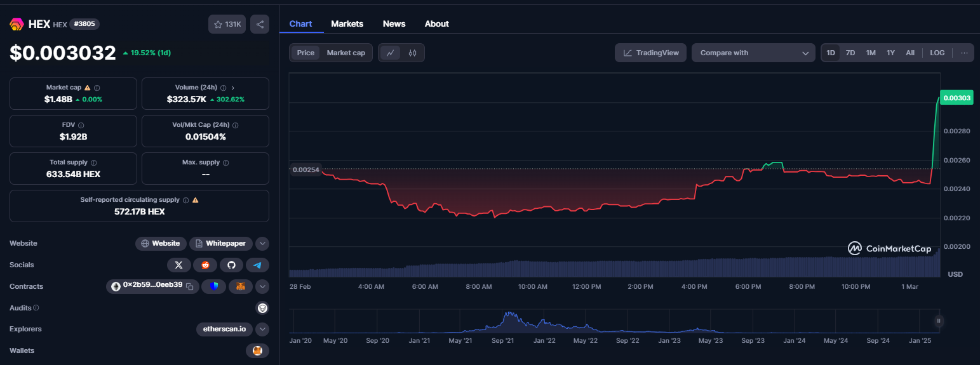Copy the 0x2b59 contract address

(189, 286)
